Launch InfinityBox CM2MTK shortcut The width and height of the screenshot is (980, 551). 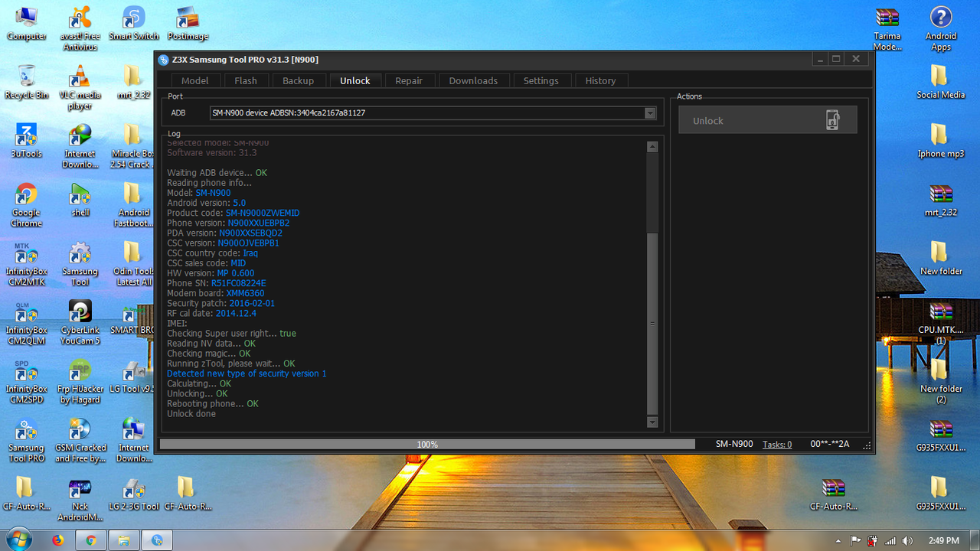26,264
